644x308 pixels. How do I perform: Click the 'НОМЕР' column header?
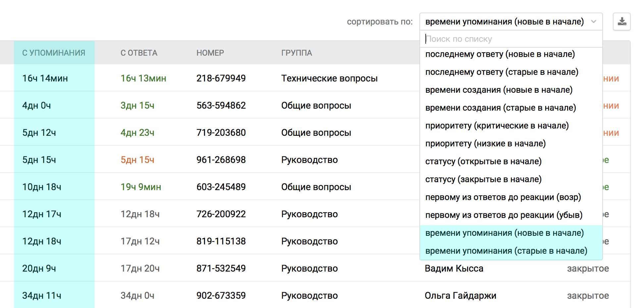click(210, 53)
